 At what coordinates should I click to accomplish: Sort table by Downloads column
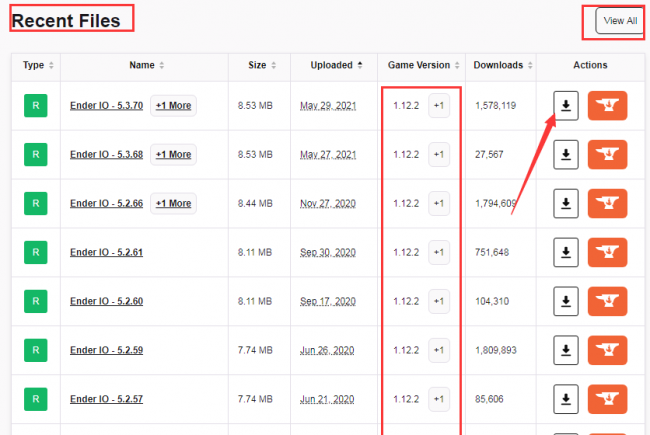502,65
